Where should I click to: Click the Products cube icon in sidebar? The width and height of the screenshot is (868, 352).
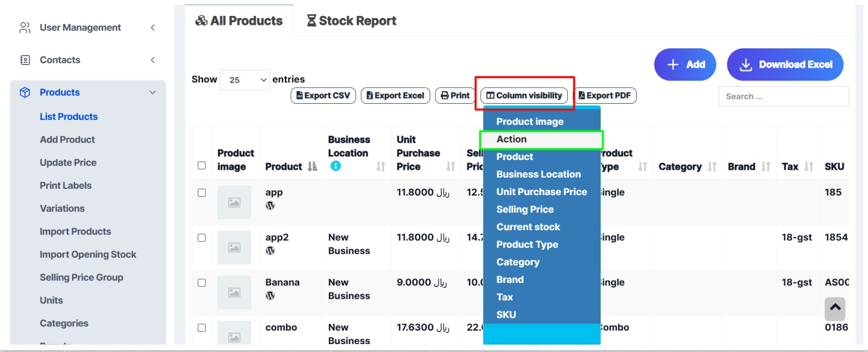(25, 93)
